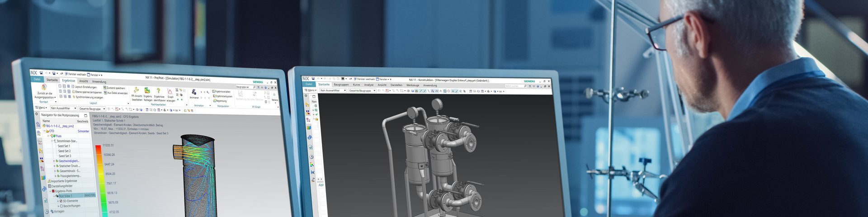Toggle the 3D-Elemente checkbox

(x=61, y=201)
